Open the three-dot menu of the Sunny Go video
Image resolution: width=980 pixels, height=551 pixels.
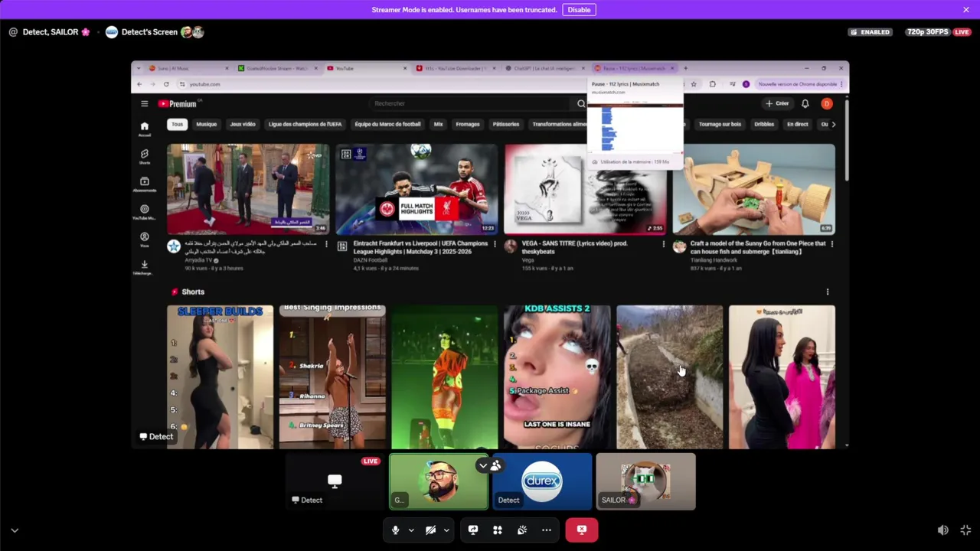(x=832, y=244)
